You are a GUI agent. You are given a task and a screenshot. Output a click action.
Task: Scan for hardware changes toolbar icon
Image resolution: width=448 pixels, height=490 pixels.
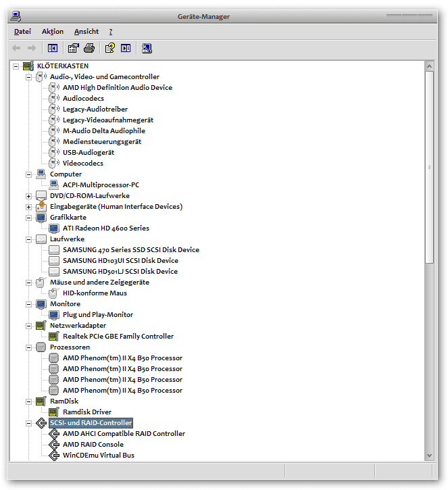[147, 48]
